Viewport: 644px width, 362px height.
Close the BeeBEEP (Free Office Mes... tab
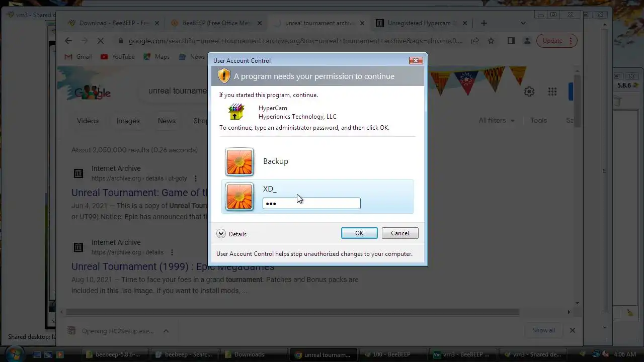pos(260,23)
